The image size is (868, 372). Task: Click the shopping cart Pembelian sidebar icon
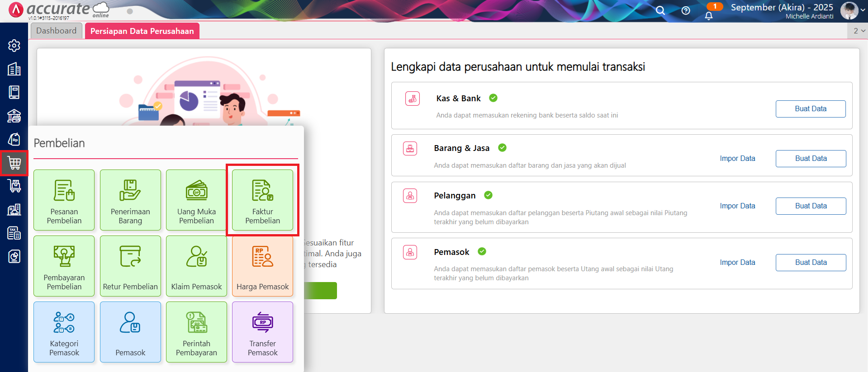pos(14,163)
